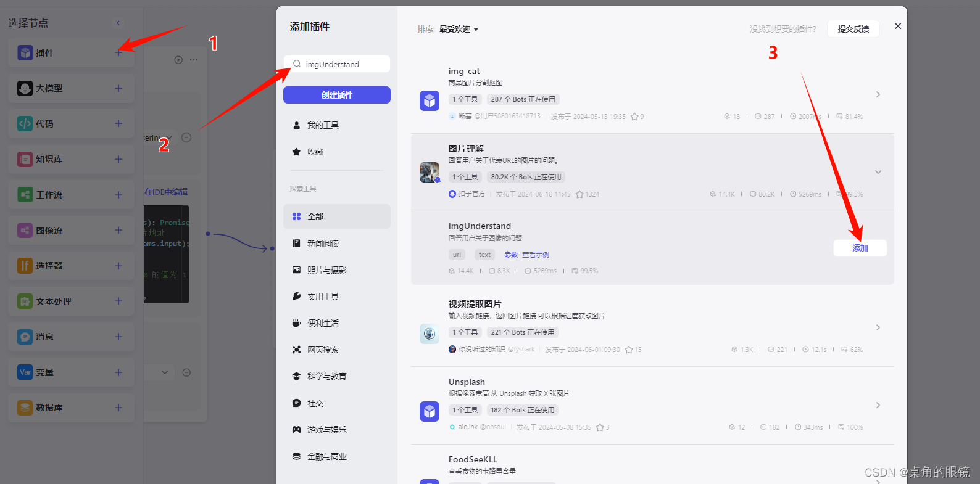
Task: Click the 视频提取图片 plugin icon
Action: point(430,334)
